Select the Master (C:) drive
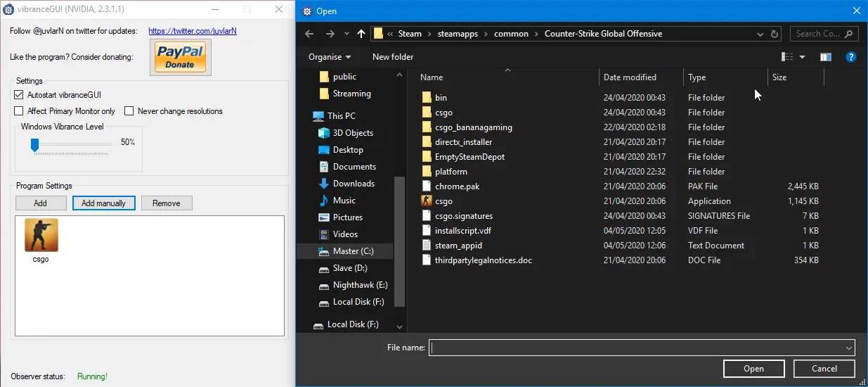Screen dimensions: 868x387 click(353, 251)
